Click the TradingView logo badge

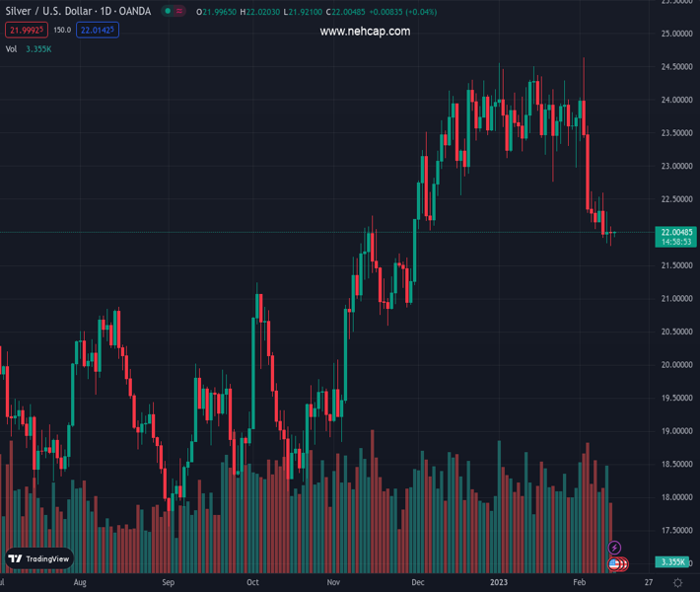[x=39, y=558]
